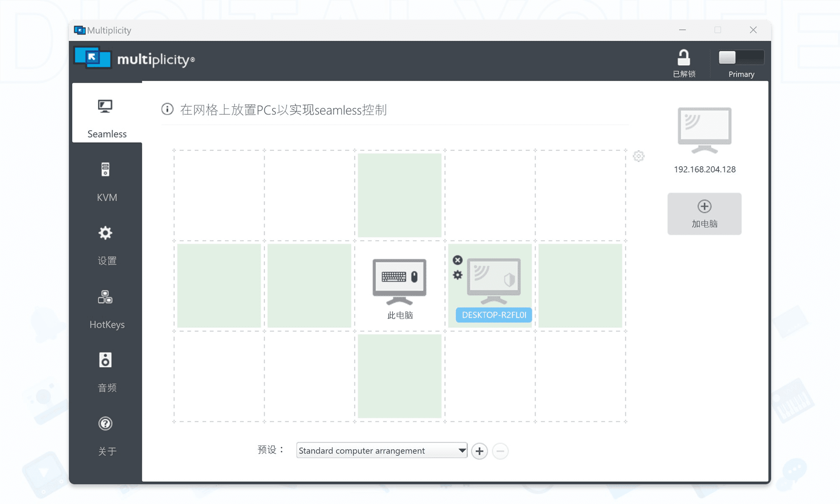Open the HotKeys panel
The height and width of the screenshot is (504, 840).
tap(106, 310)
